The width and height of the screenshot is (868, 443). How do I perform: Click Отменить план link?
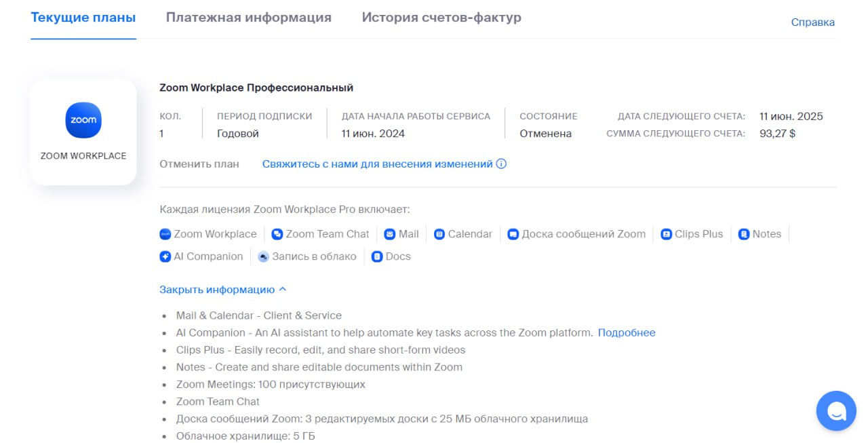[x=199, y=164]
